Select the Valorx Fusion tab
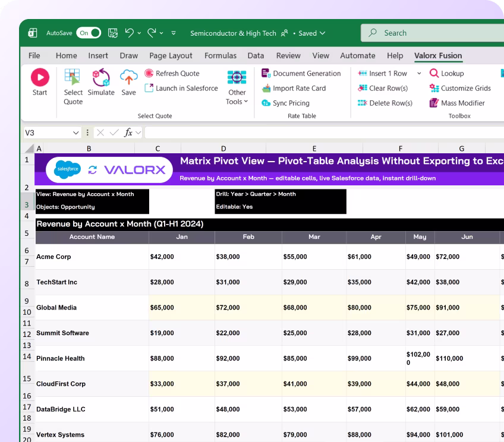This screenshot has width=504, height=442. click(x=438, y=56)
